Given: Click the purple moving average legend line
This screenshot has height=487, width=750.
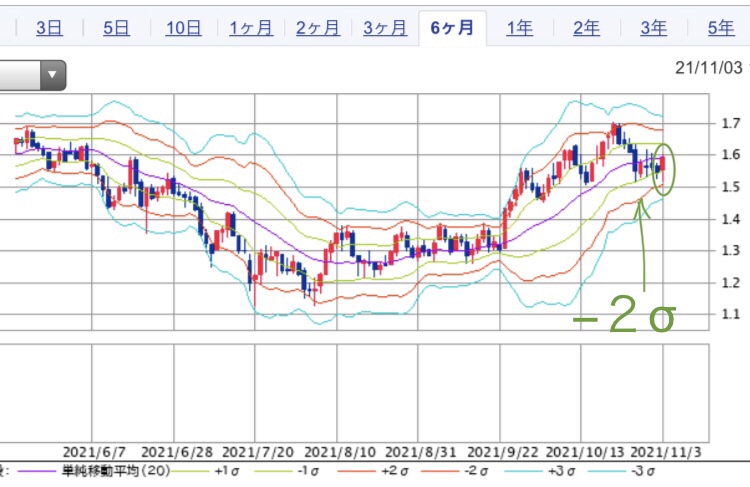Looking at the screenshot, I should coord(37,472).
